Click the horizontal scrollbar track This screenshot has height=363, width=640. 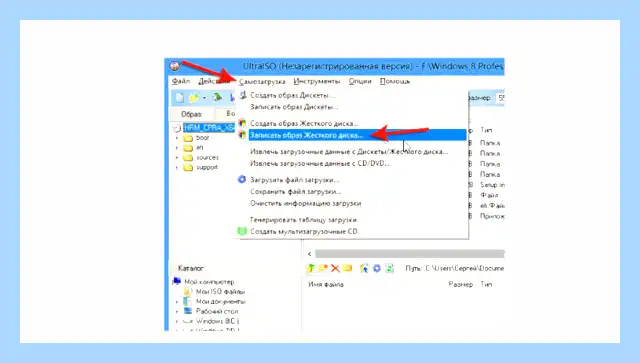pyautogui.click(x=410, y=254)
